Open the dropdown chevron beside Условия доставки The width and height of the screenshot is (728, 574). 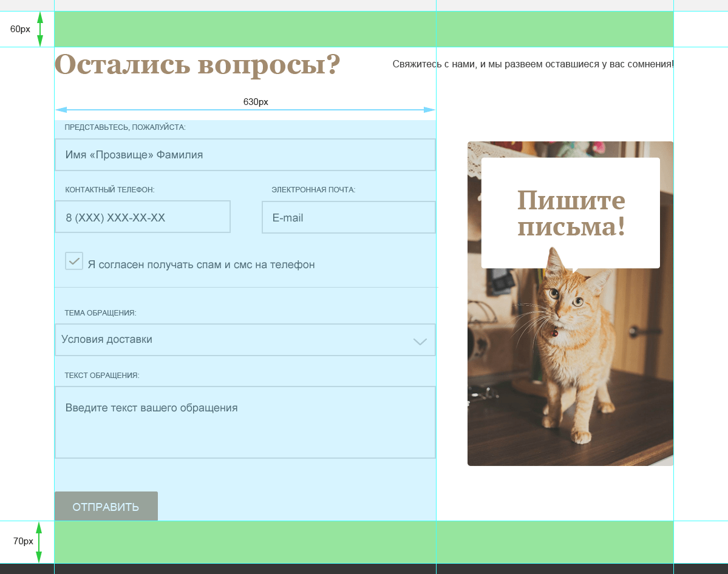(420, 342)
